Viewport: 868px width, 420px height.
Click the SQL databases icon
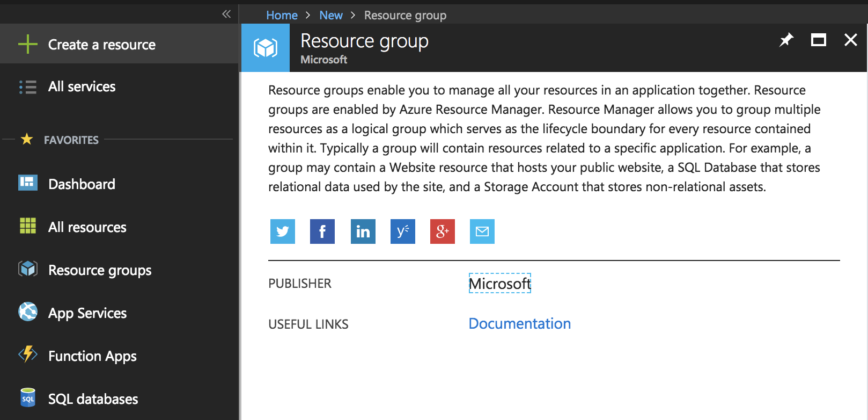coord(28,398)
